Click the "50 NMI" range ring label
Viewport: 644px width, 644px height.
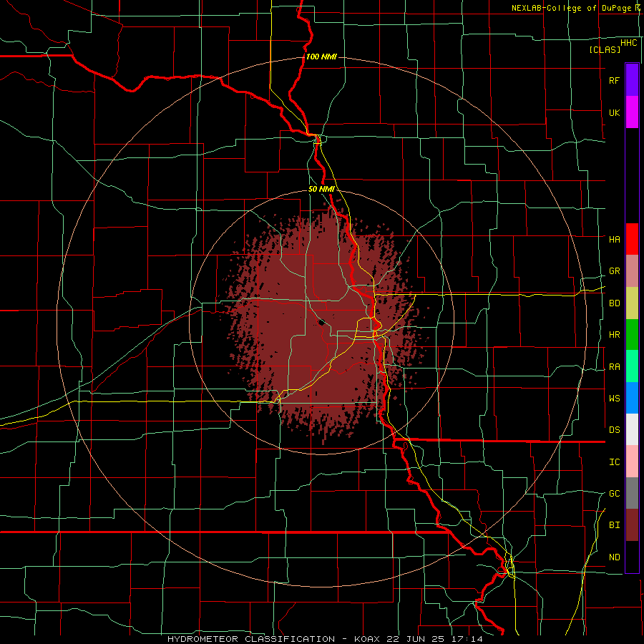click(x=321, y=189)
